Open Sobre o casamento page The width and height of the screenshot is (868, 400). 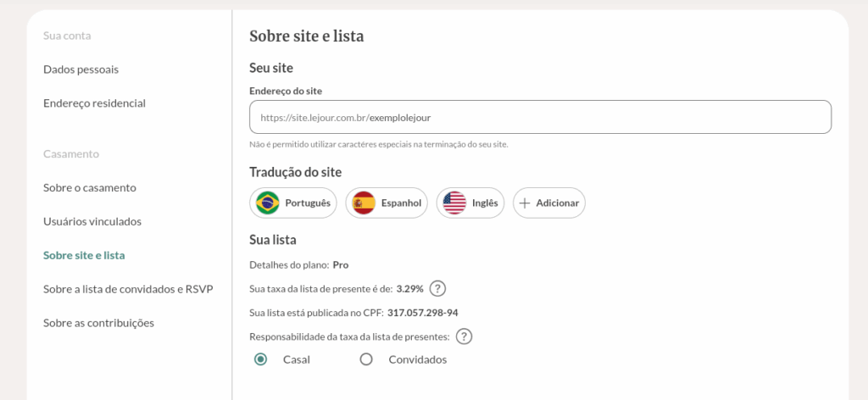(x=89, y=187)
